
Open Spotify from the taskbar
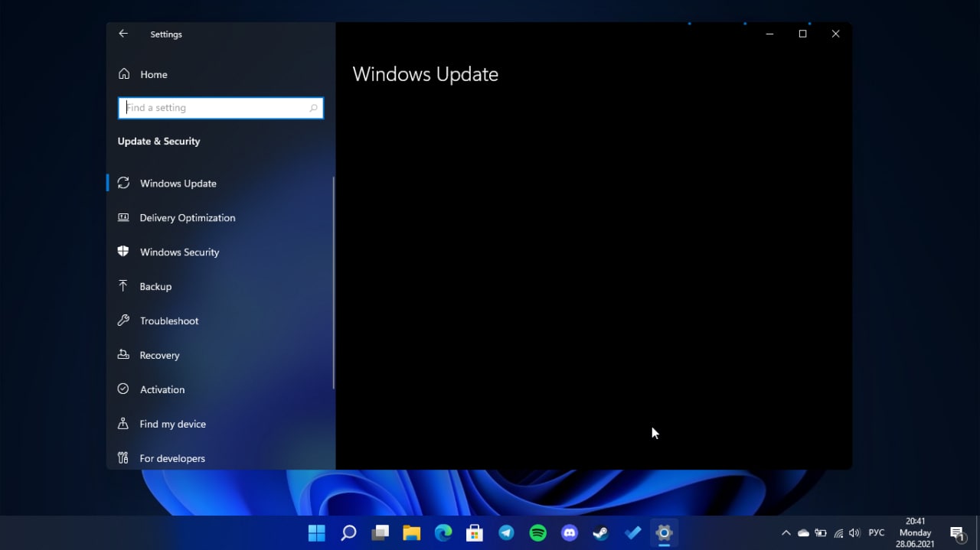(x=538, y=533)
